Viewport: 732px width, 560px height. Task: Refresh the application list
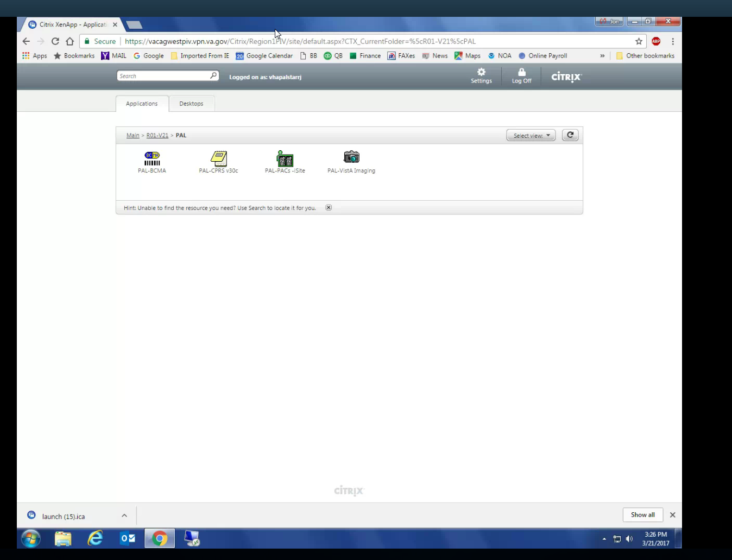570,135
